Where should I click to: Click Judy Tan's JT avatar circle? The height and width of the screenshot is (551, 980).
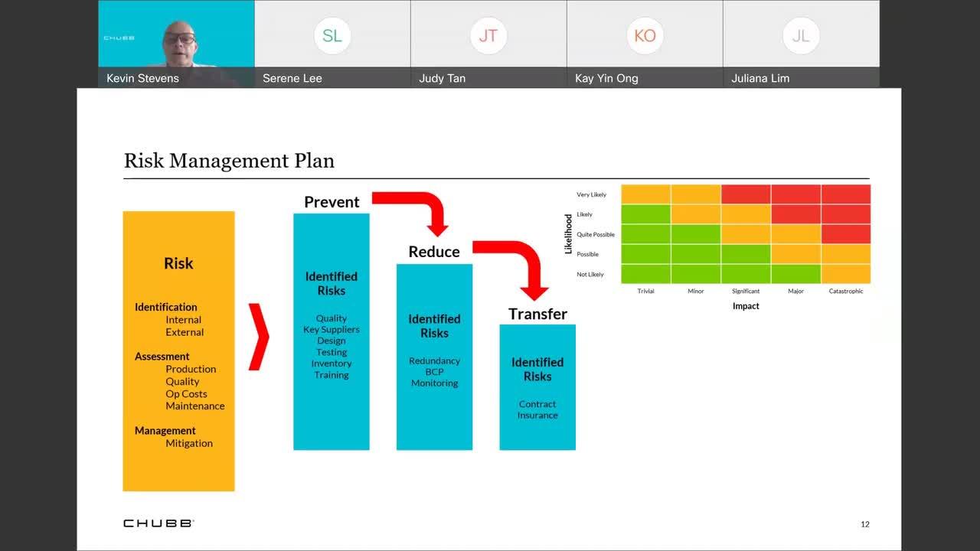(x=488, y=35)
